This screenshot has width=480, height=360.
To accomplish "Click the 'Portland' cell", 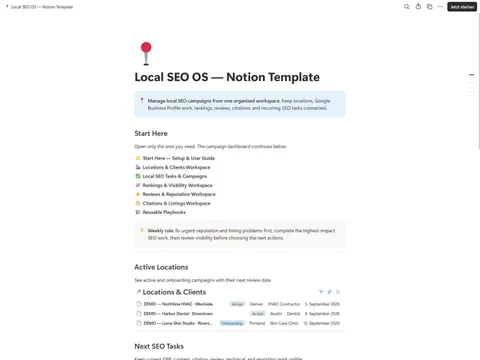I will (257, 323).
